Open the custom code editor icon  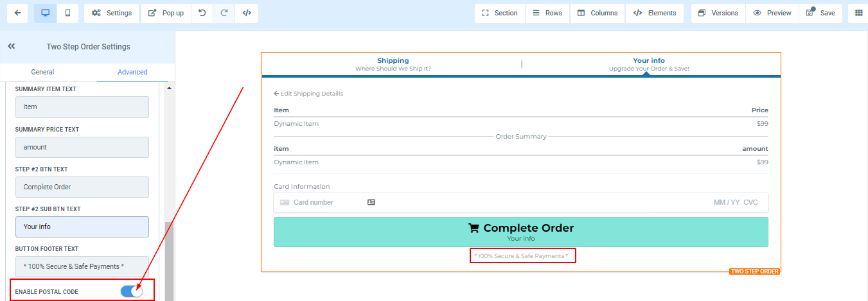click(247, 13)
